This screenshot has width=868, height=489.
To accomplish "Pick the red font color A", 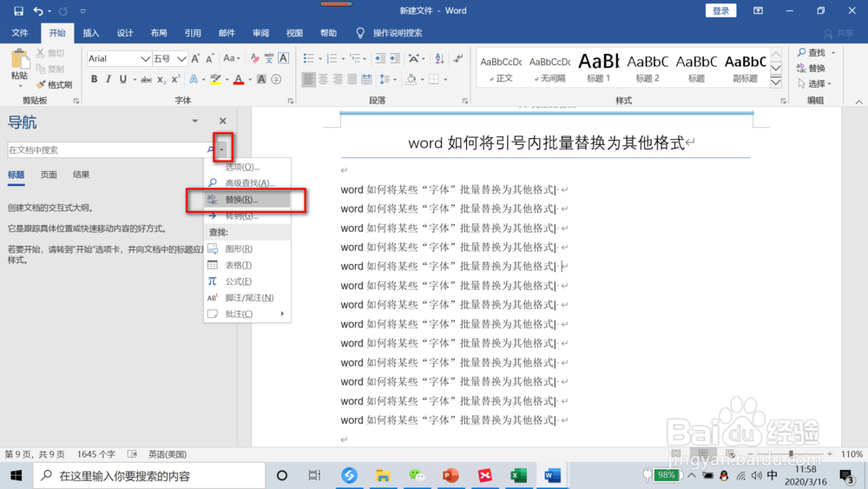I will pos(239,79).
